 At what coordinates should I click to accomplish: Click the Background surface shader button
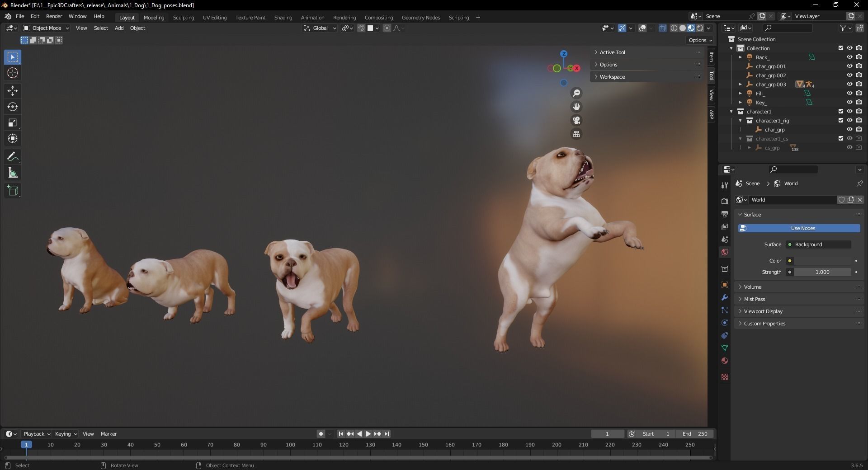click(x=818, y=244)
